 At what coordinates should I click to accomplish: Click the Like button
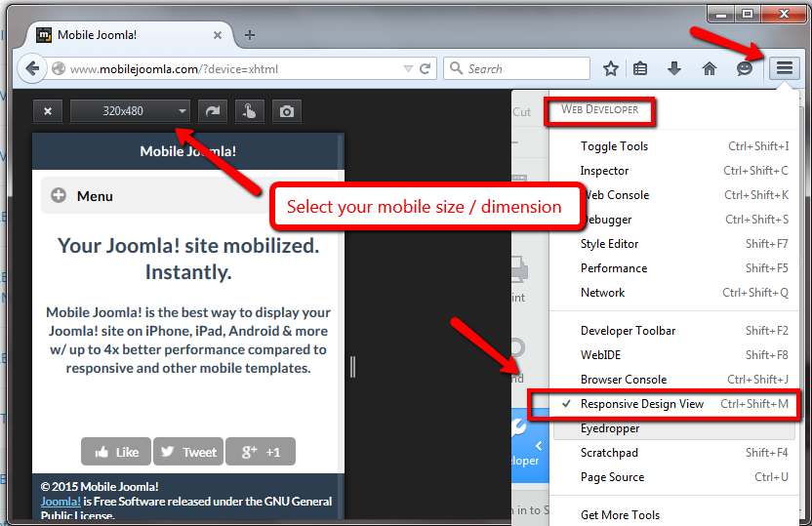[x=116, y=452]
